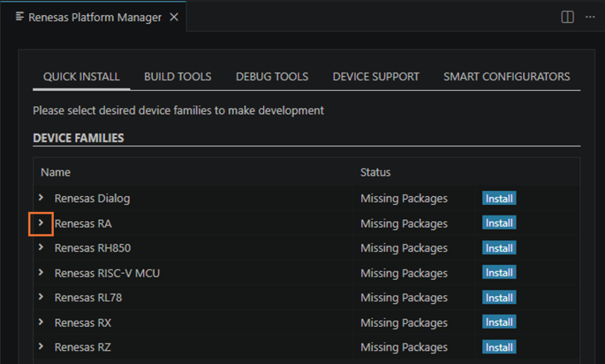
Task: Click the Renesas Platform Manager tab file icon
Action: (20, 17)
